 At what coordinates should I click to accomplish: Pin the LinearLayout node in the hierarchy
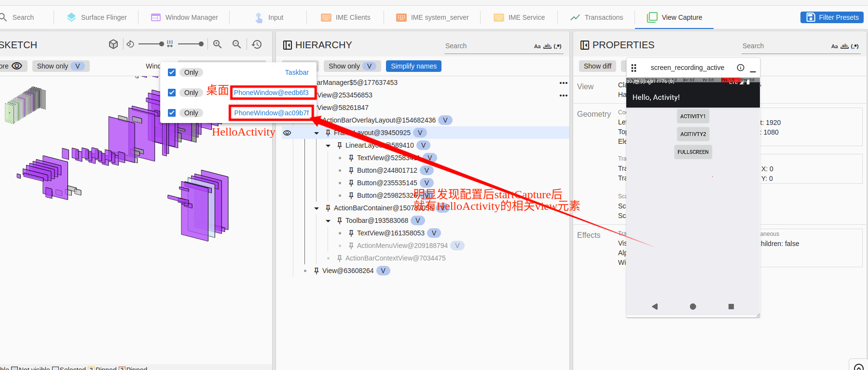coord(340,145)
